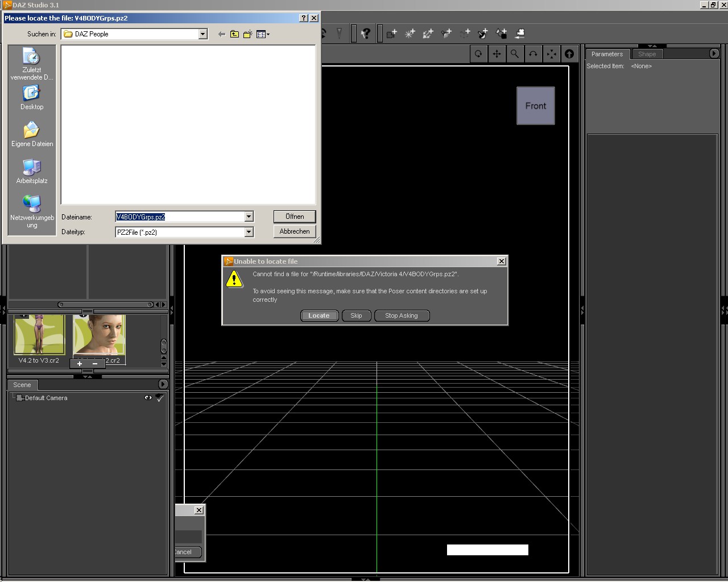This screenshot has height=582, width=728.
Task: Open the Parameters pane options arrow
Action: (714, 53)
